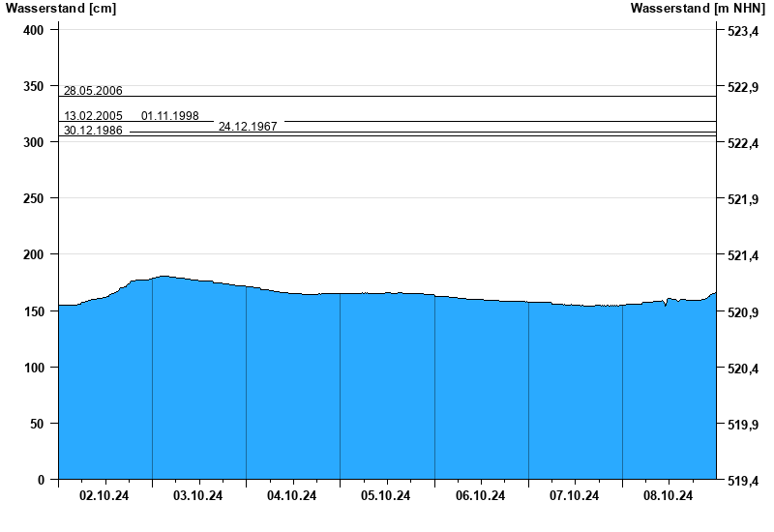
Task: Click the 13.02.2005 high-water marker label
Action: point(93,116)
